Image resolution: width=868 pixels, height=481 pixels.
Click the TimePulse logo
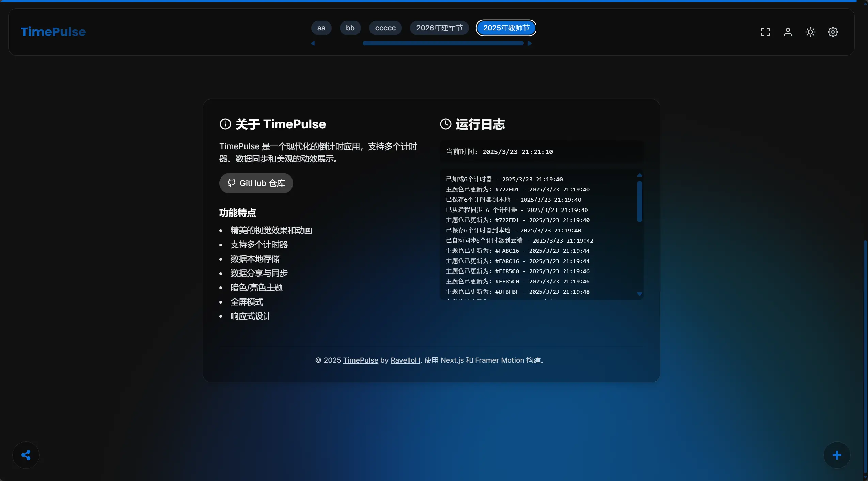click(x=53, y=32)
